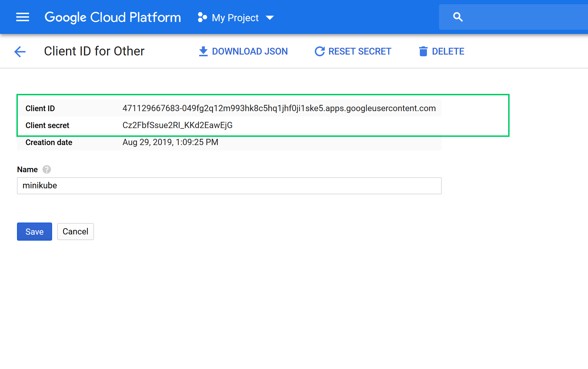
Task: Click RESET SECRET text button
Action: pos(360,51)
